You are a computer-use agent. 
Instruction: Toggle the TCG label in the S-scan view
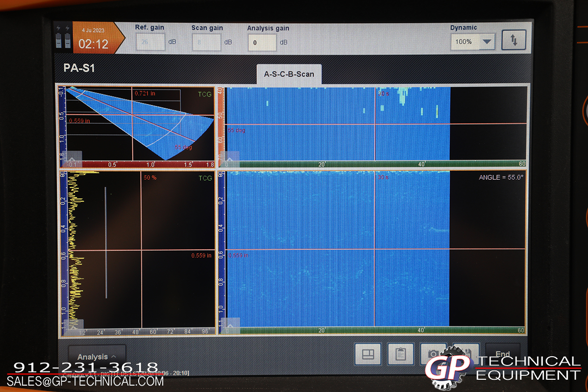[x=205, y=94]
